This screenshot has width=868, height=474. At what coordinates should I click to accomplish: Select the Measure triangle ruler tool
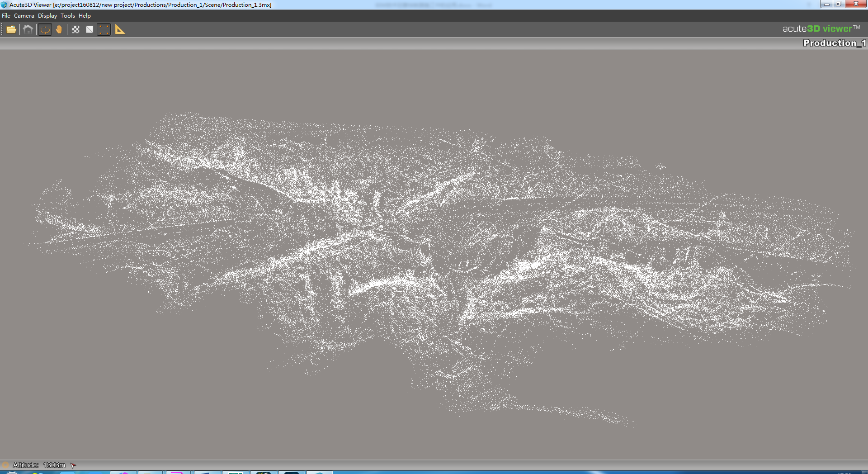(x=120, y=29)
